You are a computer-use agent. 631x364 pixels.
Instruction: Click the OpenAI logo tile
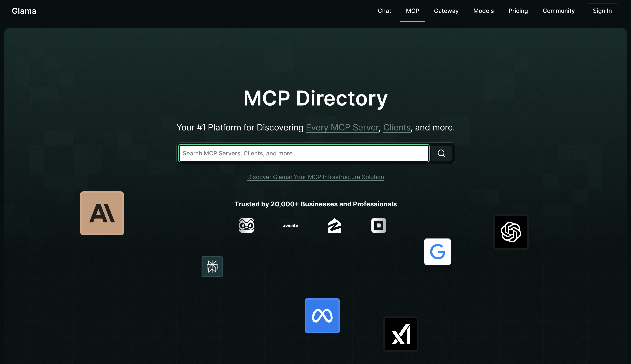[x=511, y=232]
